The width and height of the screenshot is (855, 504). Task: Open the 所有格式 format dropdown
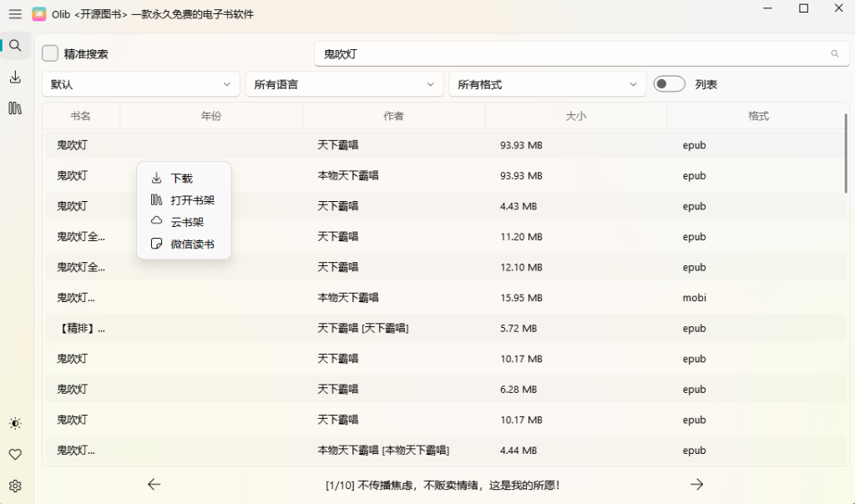point(548,84)
